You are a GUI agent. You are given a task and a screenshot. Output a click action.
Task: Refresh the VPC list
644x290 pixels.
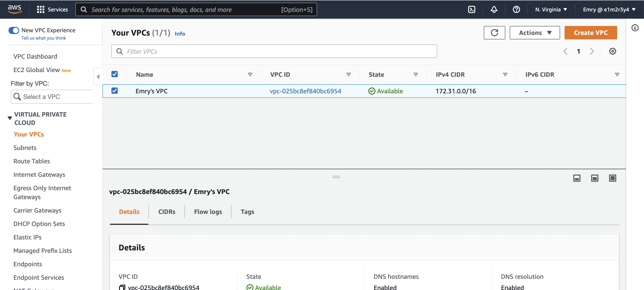tap(494, 33)
